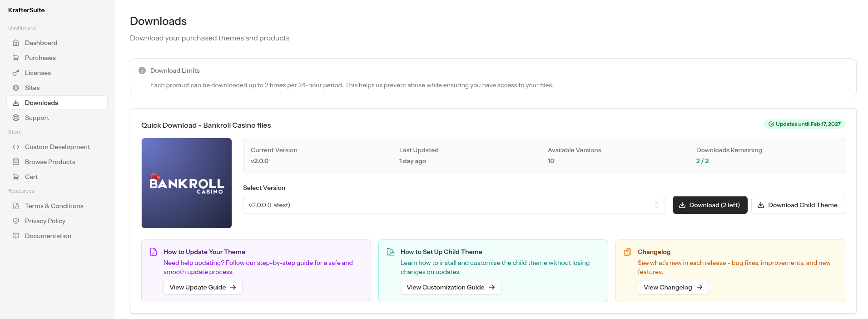This screenshot has height=319, width=868.
Task: Click the version selector chevron arrows
Action: (x=656, y=205)
